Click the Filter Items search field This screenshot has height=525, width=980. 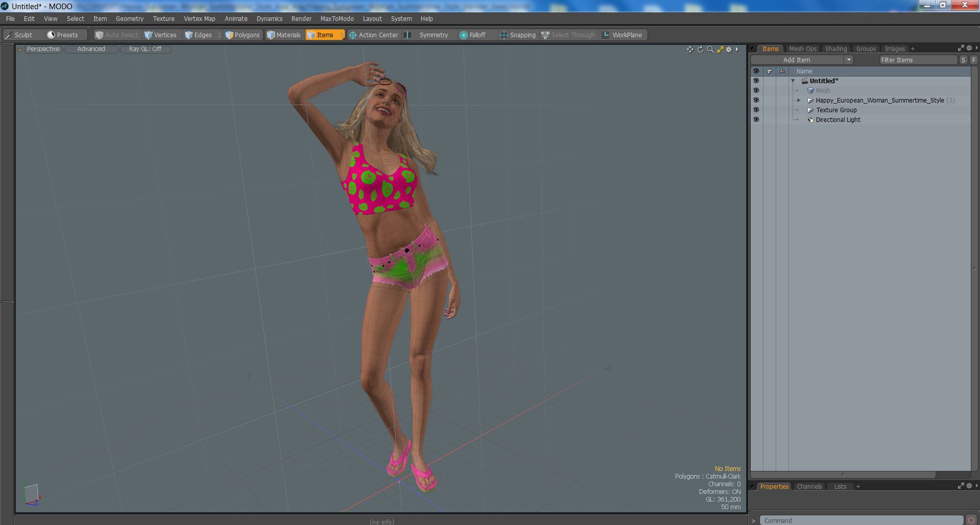(x=918, y=60)
